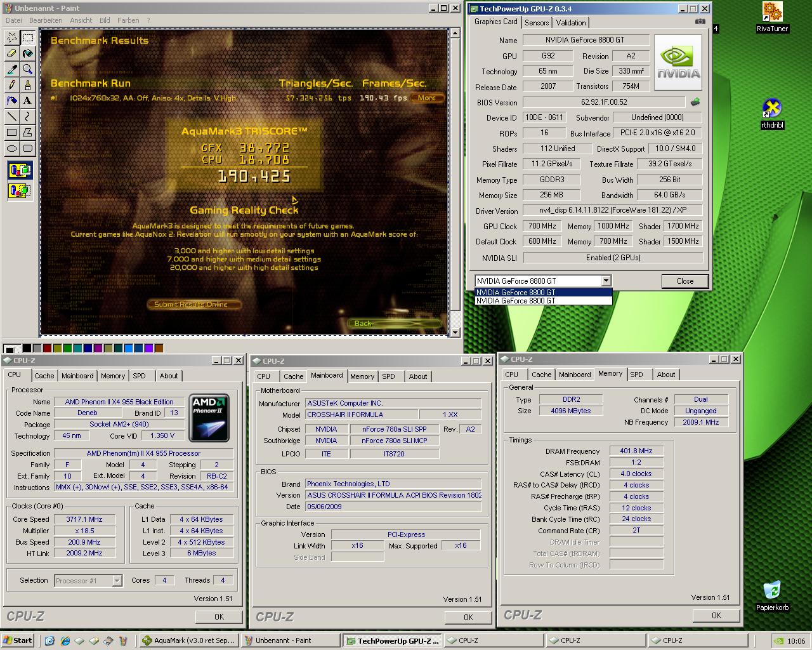Pick the dark red color swatch
812x650 pixels.
[x=48, y=348]
